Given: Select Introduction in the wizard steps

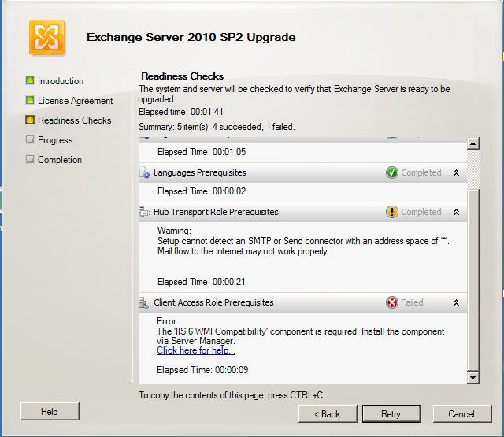Looking at the screenshot, I should [61, 81].
